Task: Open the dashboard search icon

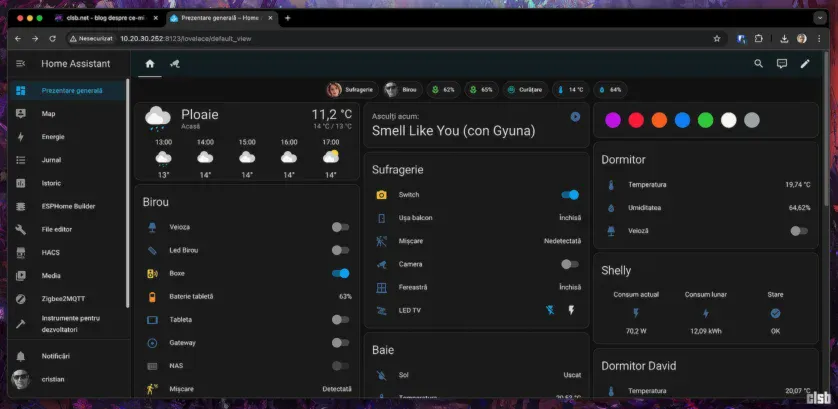Action: [x=758, y=64]
